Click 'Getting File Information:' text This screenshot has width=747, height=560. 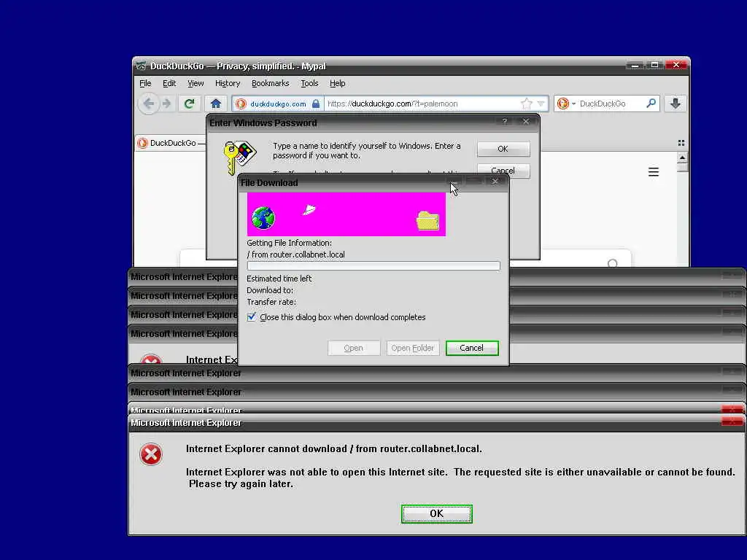tap(289, 243)
